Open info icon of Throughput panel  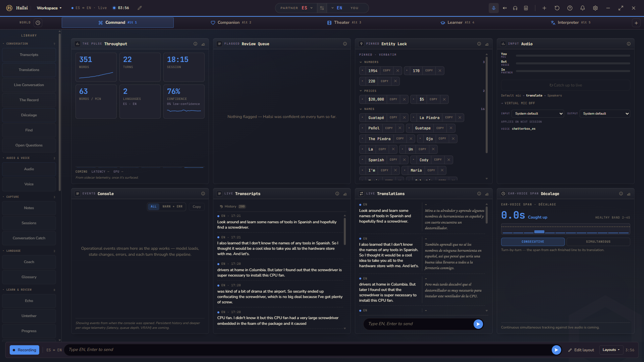click(195, 44)
